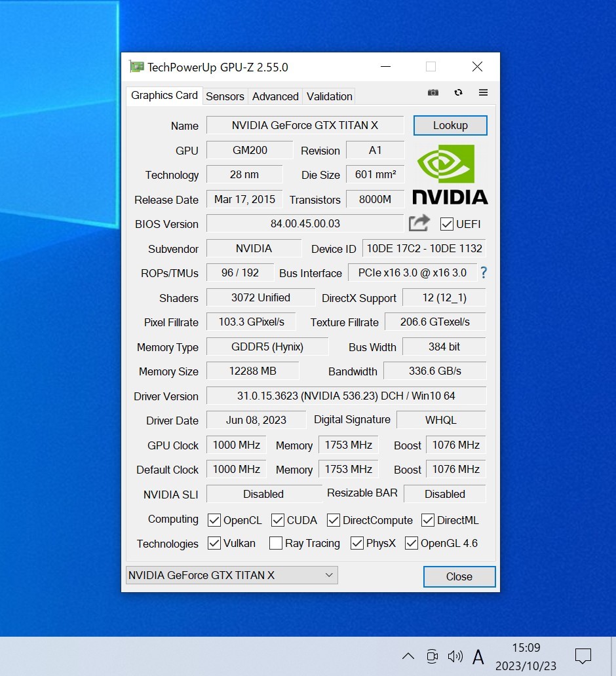Click the Meet Now tray icon

tap(432, 656)
